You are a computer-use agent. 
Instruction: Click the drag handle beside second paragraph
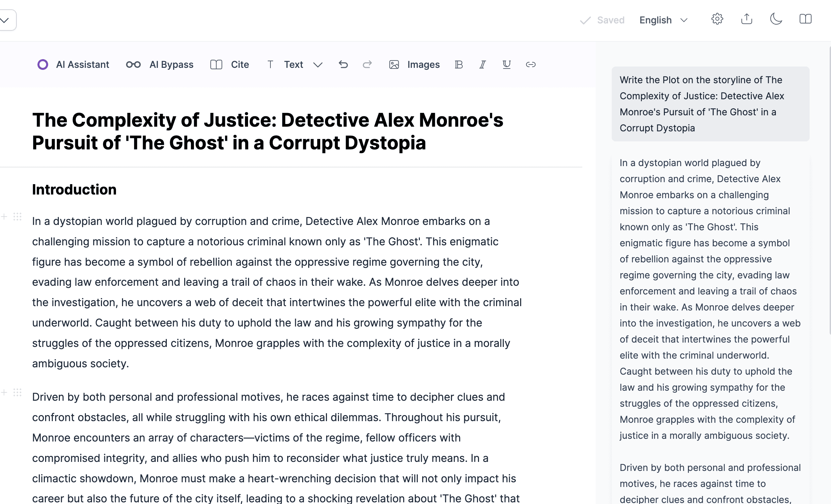tap(17, 392)
